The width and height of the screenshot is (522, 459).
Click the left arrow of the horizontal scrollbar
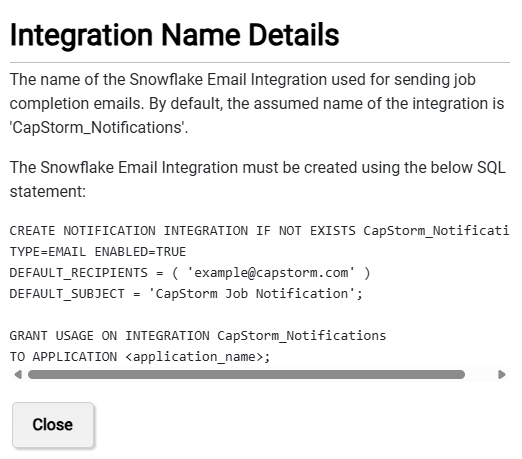(18, 375)
